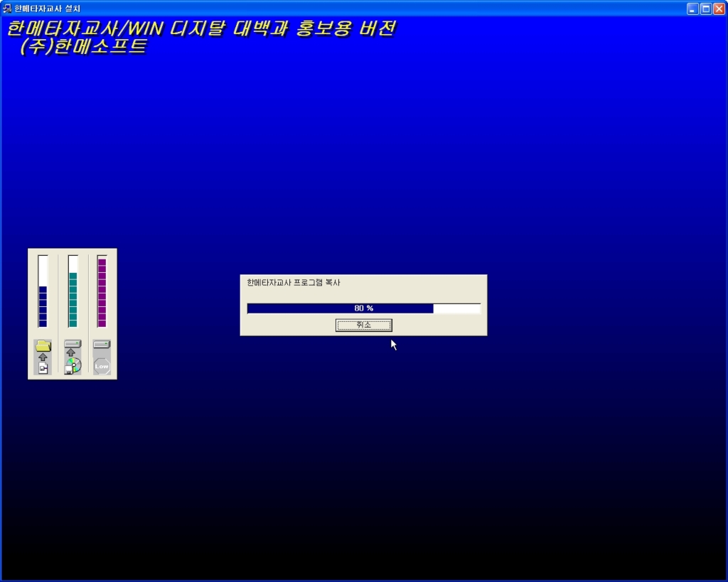The width and height of the screenshot is (728, 582).
Task: Click the upward arrow between file and folder
Action: (43, 357)
